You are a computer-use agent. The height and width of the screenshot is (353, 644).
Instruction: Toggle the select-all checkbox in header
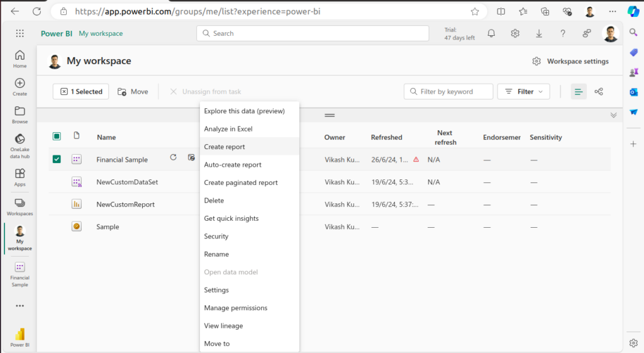(x=57, y=137)
